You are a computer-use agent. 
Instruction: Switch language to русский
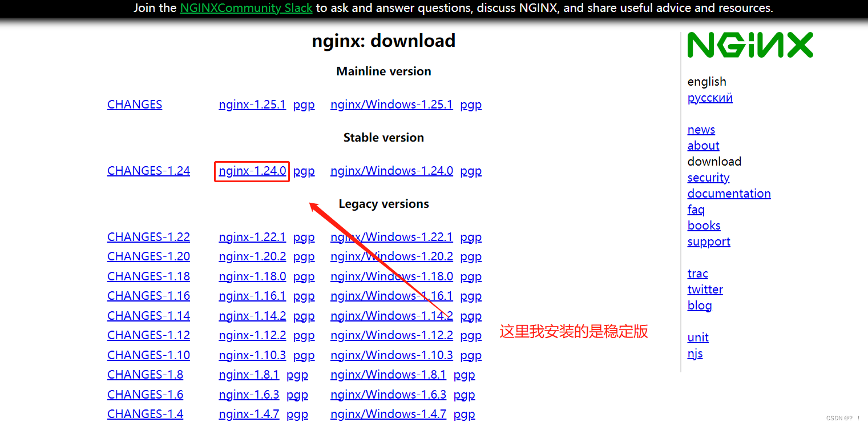coord(710,98)
